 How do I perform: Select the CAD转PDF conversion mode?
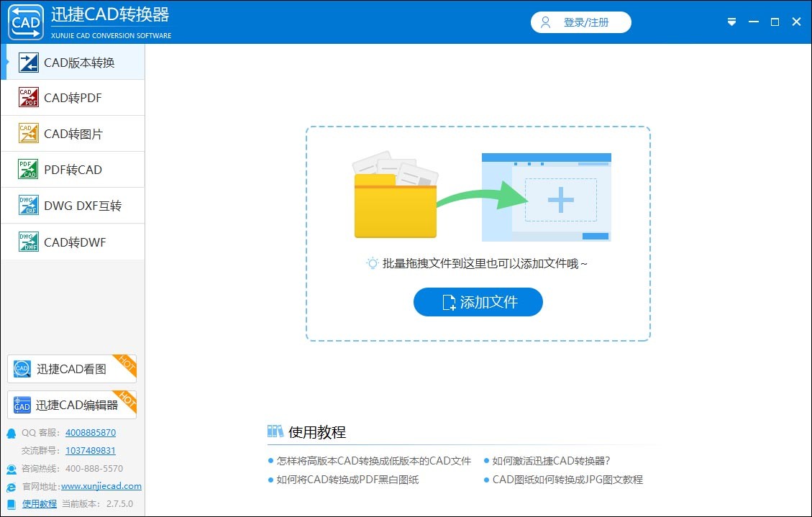(x=72, y=97)
